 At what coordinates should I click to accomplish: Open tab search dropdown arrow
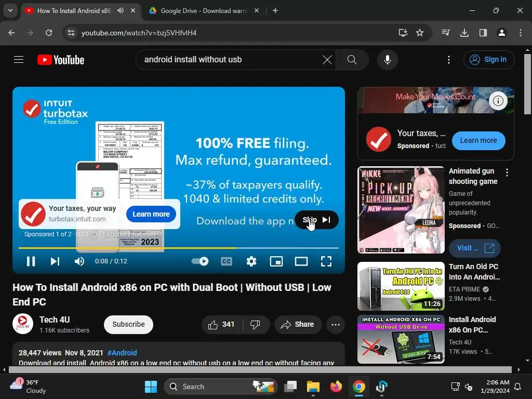point(10,10)
